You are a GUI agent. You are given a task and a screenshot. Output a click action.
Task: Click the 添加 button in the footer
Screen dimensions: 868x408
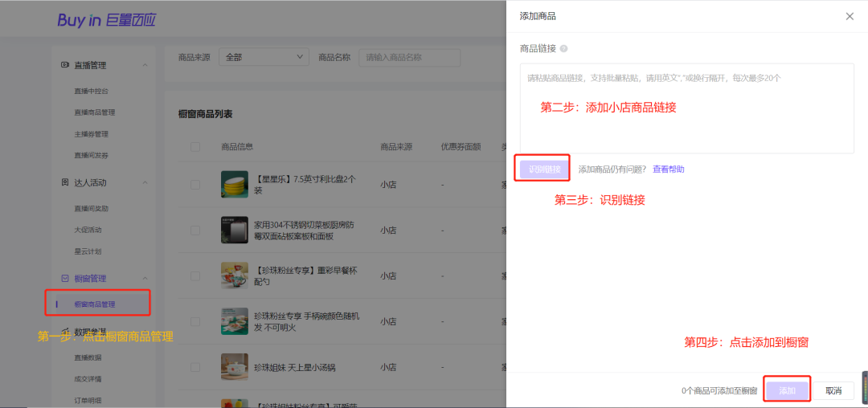(x=787, y=390)
